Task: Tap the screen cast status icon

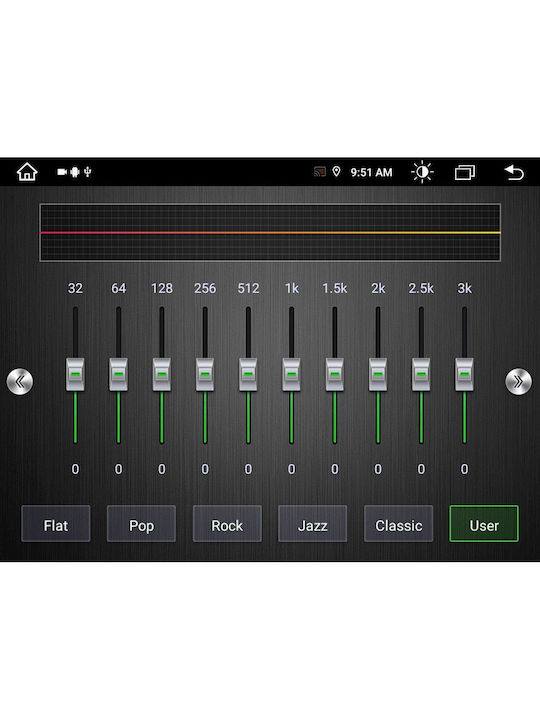Action: click(320, 172)
